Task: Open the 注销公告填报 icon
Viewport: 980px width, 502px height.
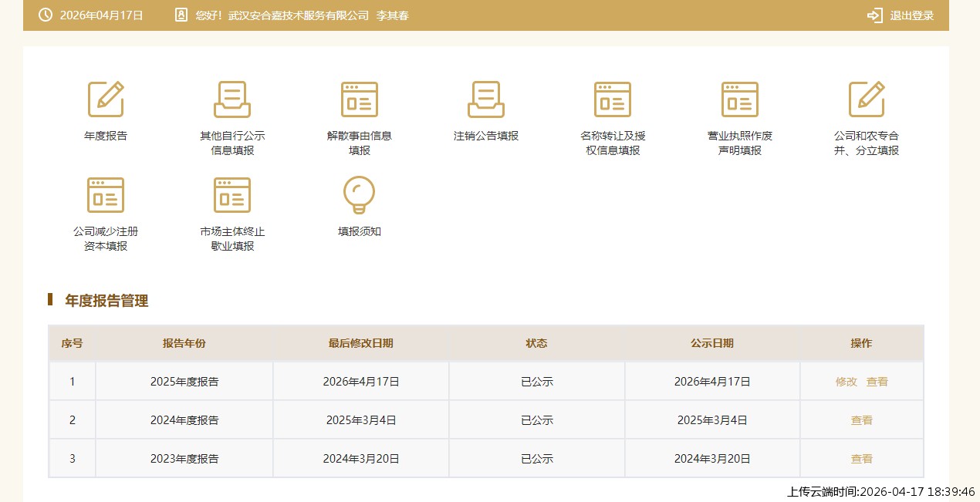Action: coord(486,99)
